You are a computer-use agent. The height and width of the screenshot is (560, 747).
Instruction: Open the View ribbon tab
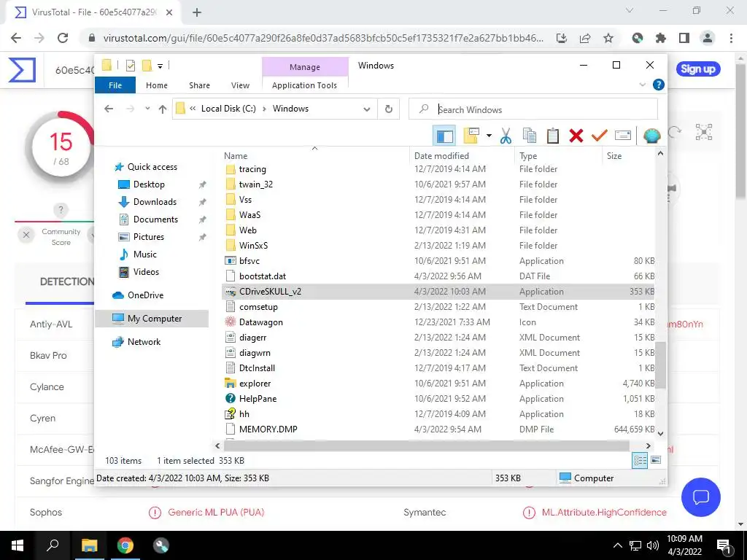240,85
